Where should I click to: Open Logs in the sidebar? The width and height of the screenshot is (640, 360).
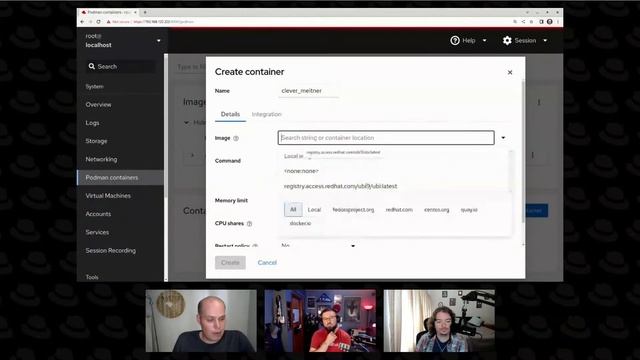pos(92,123)
